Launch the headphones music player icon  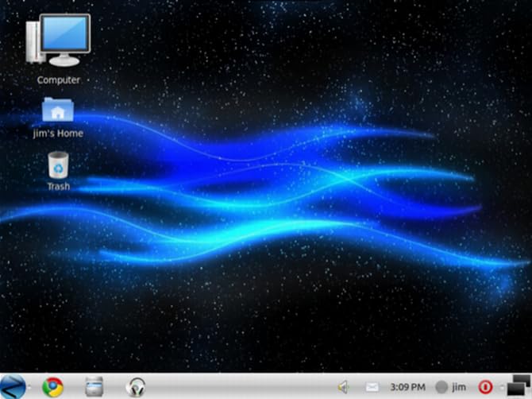(136, 387)
